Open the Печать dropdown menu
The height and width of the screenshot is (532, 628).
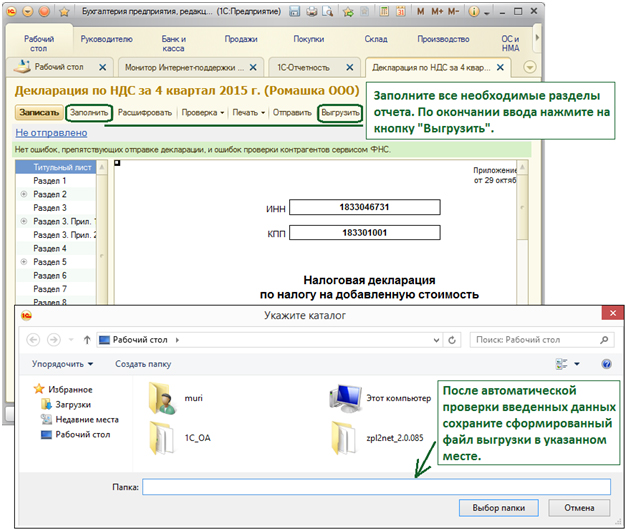[x=248, y=113]
